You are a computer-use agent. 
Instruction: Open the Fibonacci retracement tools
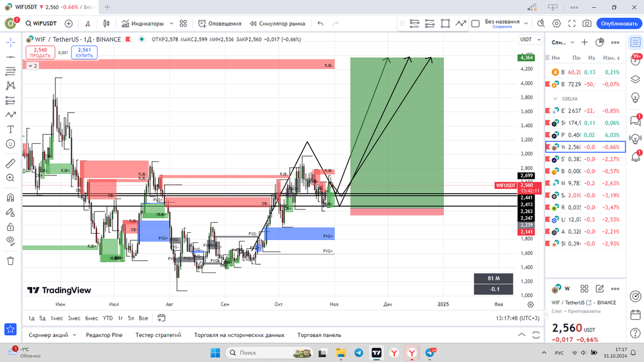(x=10, y=71)
